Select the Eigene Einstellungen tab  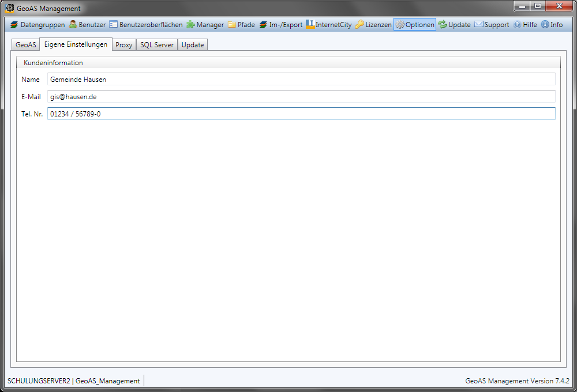pos(76,44)
